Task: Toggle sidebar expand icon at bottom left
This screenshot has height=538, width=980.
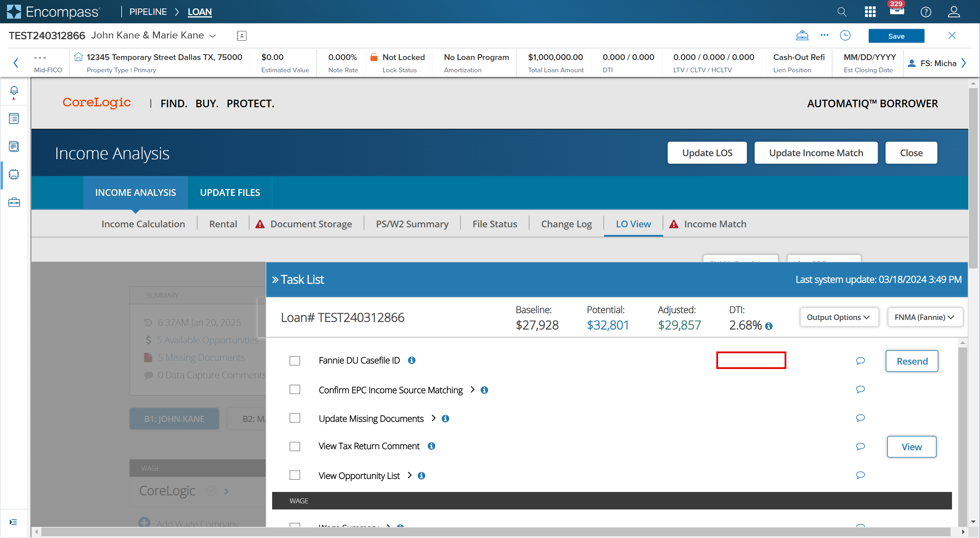Action: (13, 522)
